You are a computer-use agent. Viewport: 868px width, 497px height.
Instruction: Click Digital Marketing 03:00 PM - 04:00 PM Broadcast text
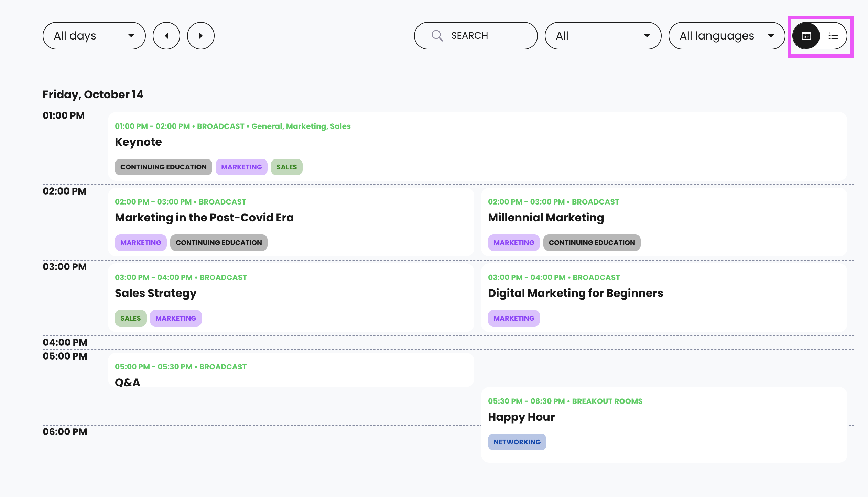coord(554,277)
